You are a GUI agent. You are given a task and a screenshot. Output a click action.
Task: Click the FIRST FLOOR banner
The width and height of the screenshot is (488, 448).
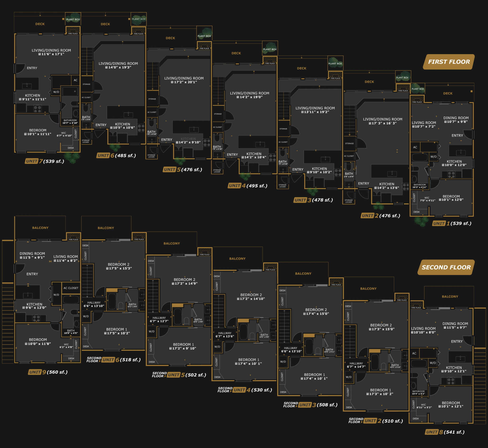449,62
